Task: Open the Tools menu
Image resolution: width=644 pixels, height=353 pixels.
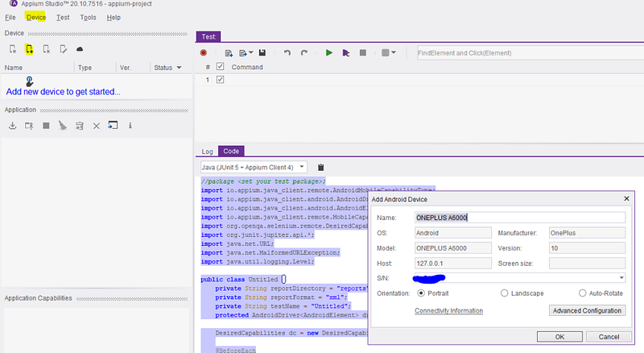Action: 88,17
